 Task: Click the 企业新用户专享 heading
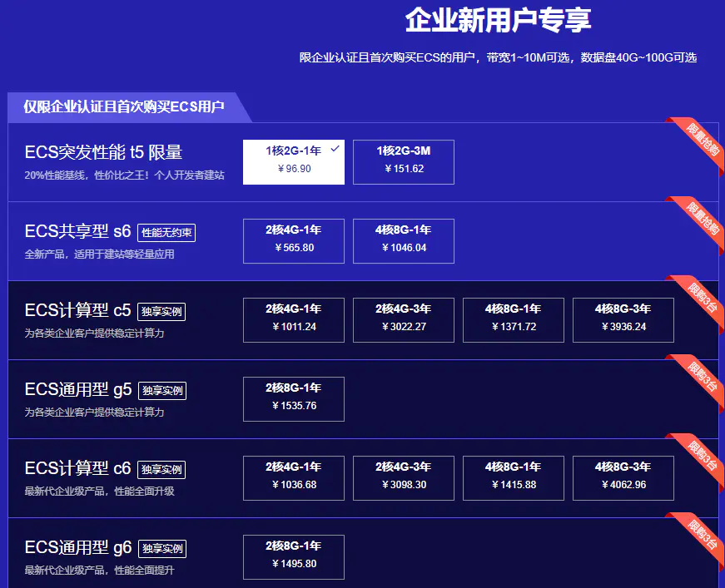[498, 20]
